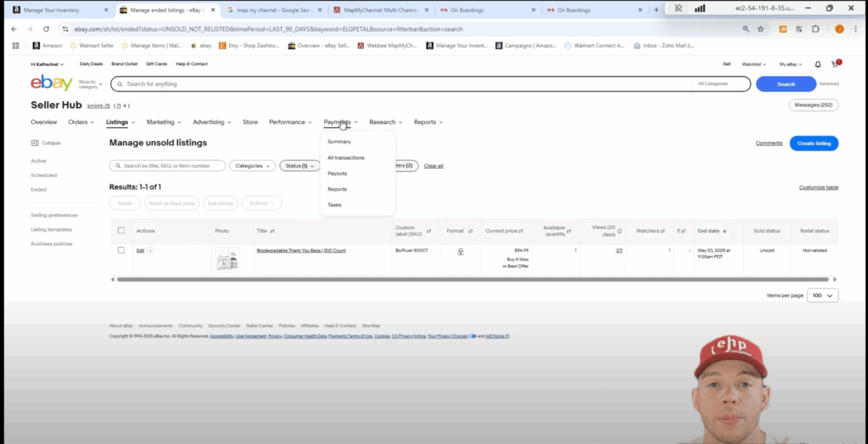Collapse the left sidebar using the Collapse icon
The image size is (868, 444).
coord(35,143)
